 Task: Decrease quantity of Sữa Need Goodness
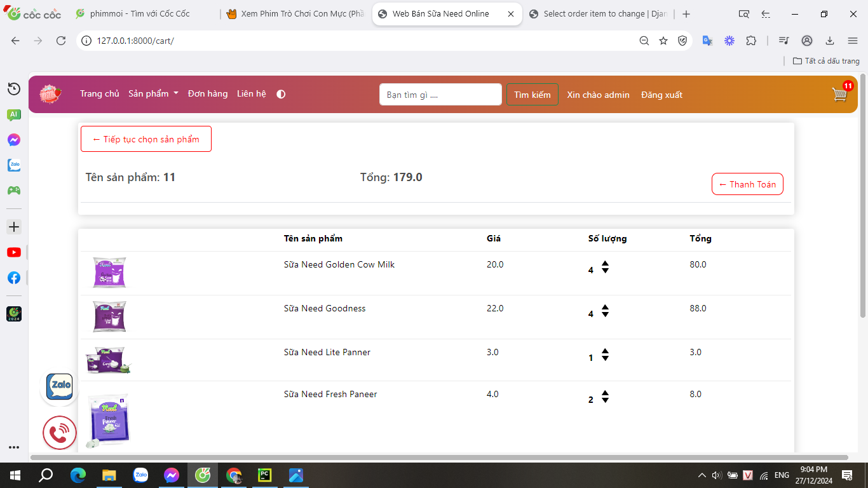pos(605,315)
